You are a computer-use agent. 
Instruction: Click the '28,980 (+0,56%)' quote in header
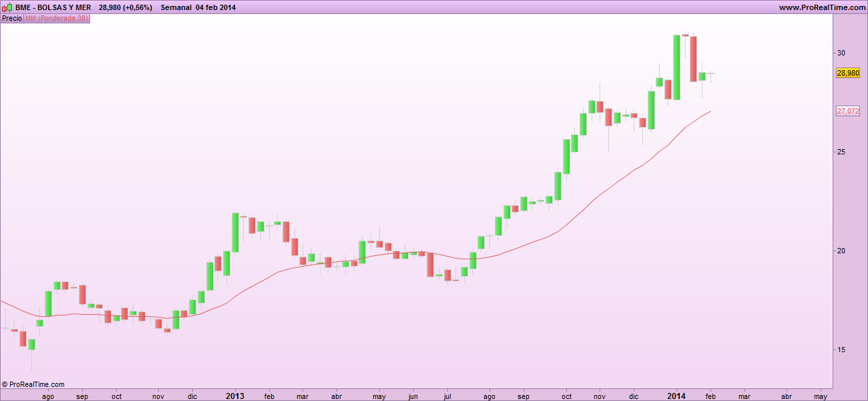pos(126,7)
